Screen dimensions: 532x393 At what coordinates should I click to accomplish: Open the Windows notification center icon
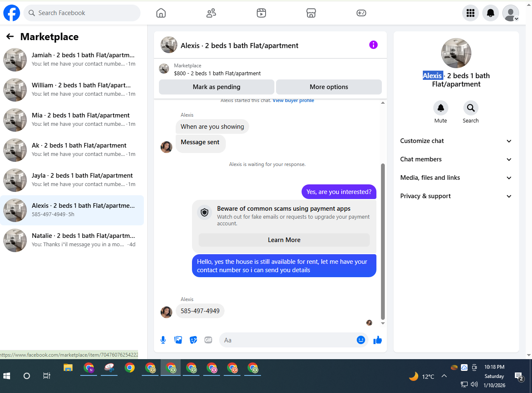point(519,376)
